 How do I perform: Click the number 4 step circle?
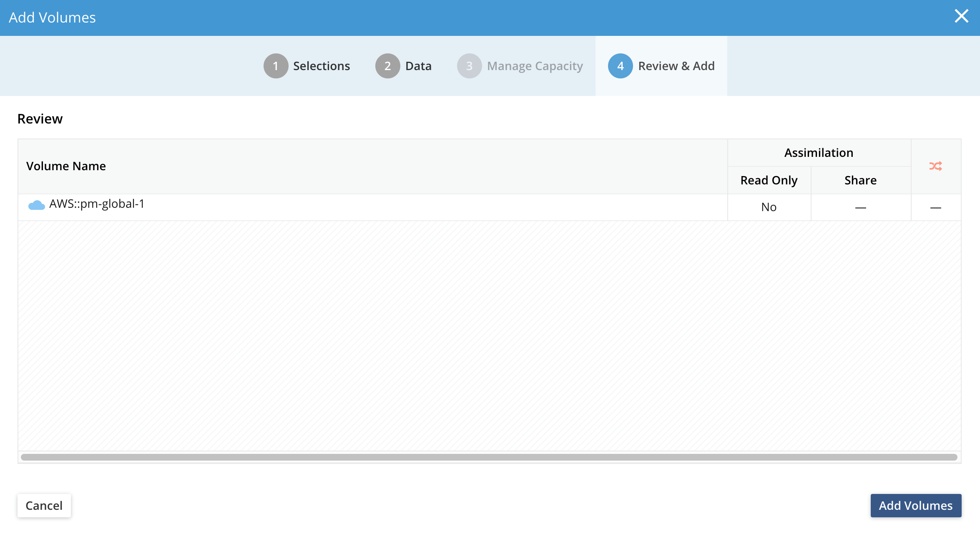[620, 66]
